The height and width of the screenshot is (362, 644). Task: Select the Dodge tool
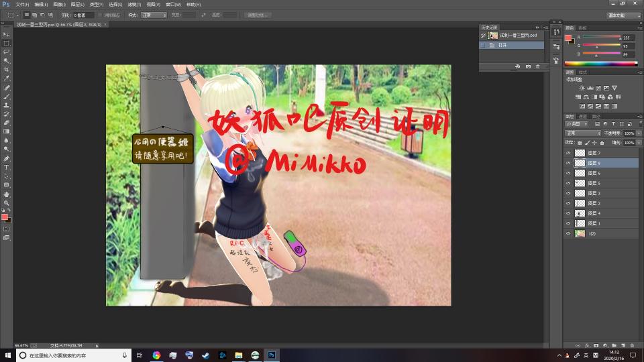(x=6, y=149)
